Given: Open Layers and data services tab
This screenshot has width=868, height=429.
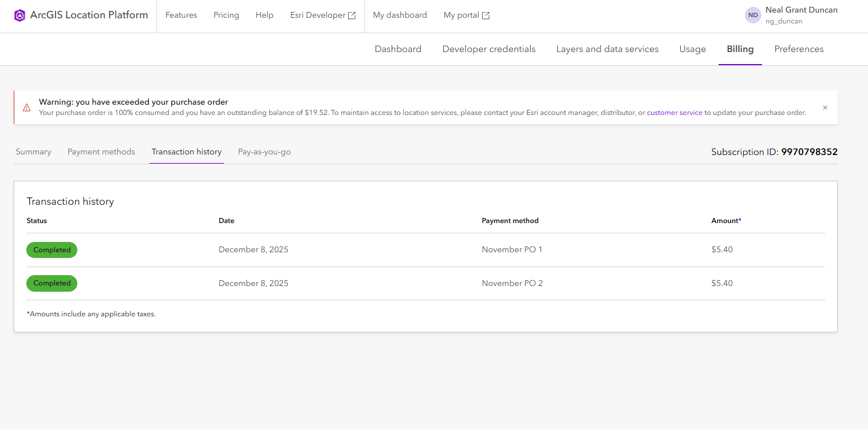Looking at the screenshot, I should pyautogui.click(x=607, y=49).
